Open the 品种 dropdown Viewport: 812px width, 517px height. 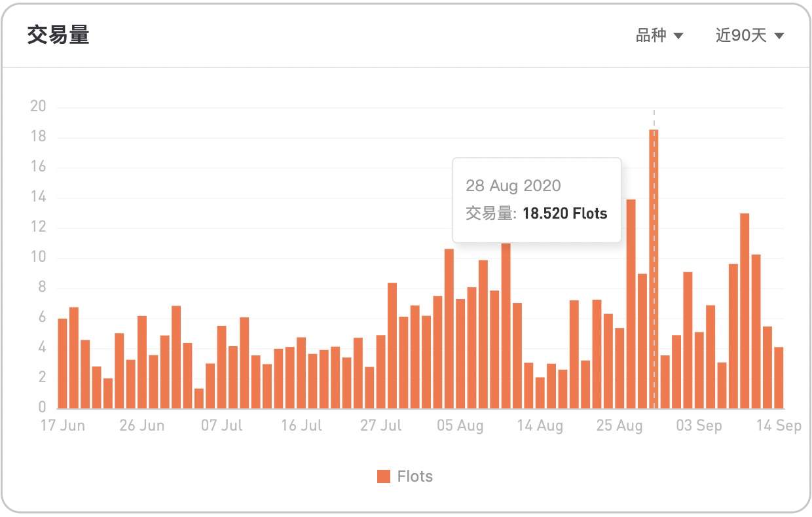pos(659,35)
